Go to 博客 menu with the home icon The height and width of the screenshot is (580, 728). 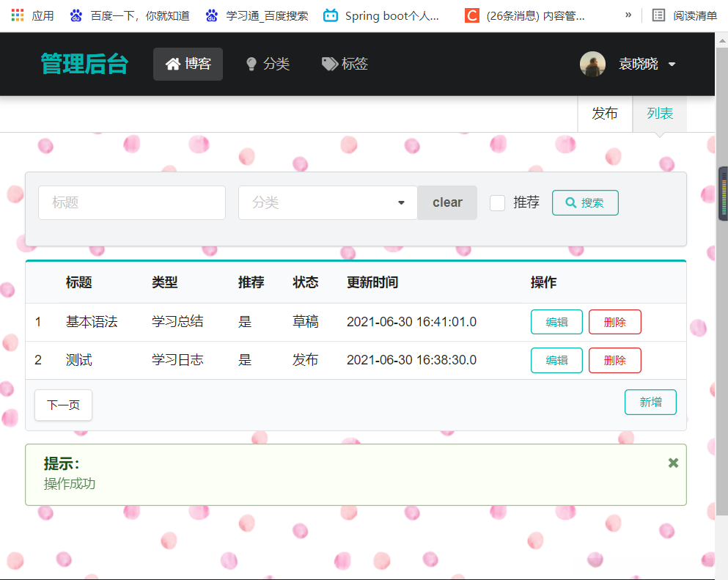[188, 64]
